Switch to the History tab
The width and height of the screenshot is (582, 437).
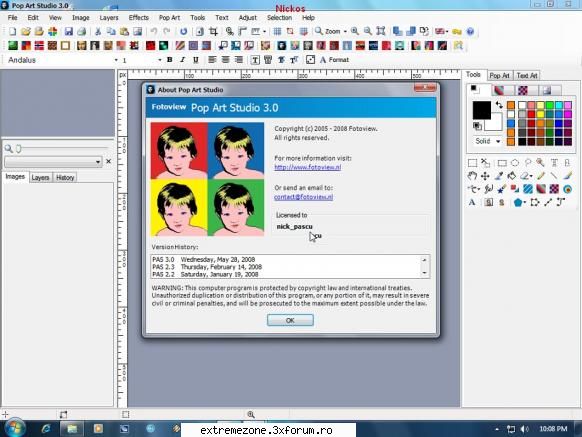(x=65, y=177)
